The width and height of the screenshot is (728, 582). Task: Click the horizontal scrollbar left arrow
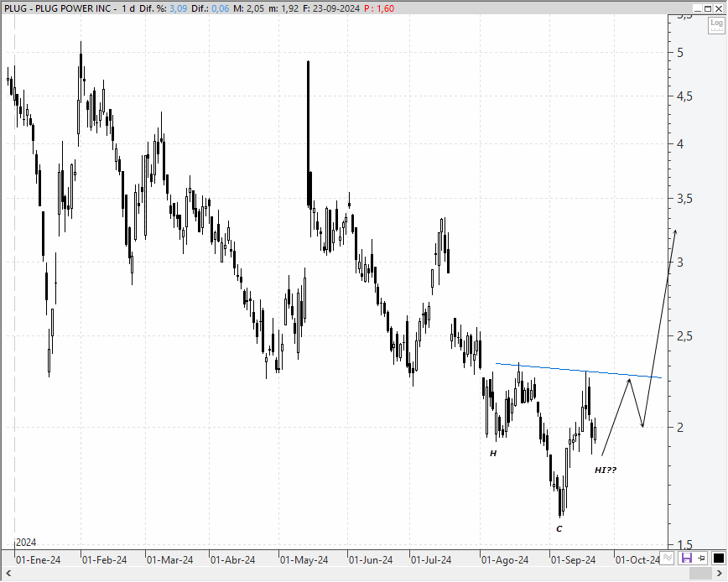[8, 574]
